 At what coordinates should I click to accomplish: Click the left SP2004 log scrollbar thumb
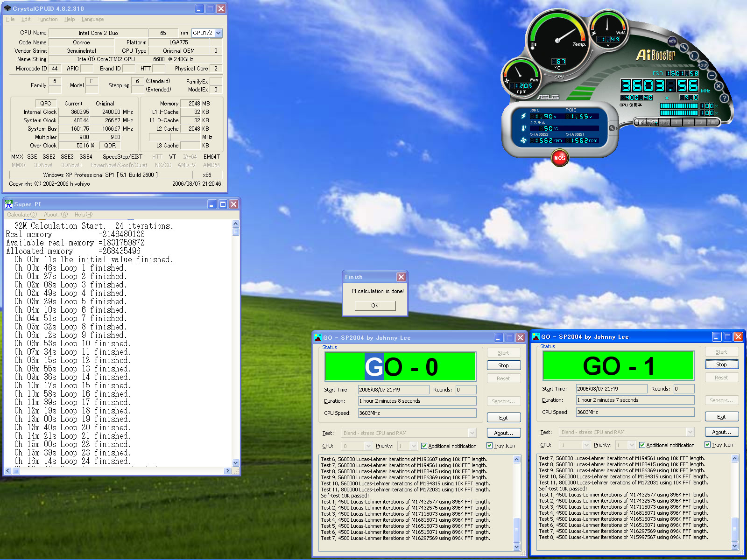pyautogui.click(x=517, y=530)
